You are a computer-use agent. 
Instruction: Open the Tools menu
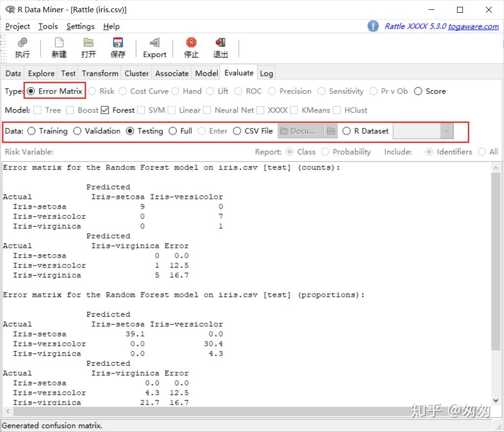(x=48, y=26)
